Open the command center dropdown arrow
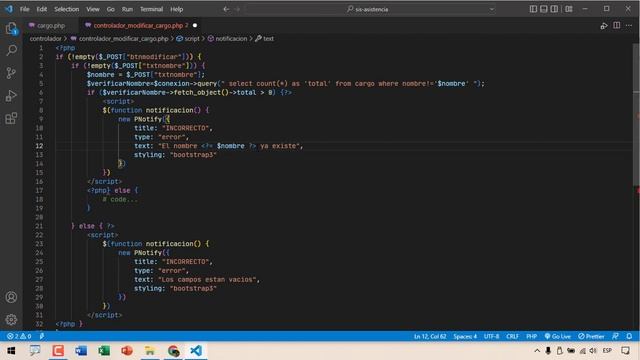The width and height of the screenshot is (640, 360). [x=491, y=9]
